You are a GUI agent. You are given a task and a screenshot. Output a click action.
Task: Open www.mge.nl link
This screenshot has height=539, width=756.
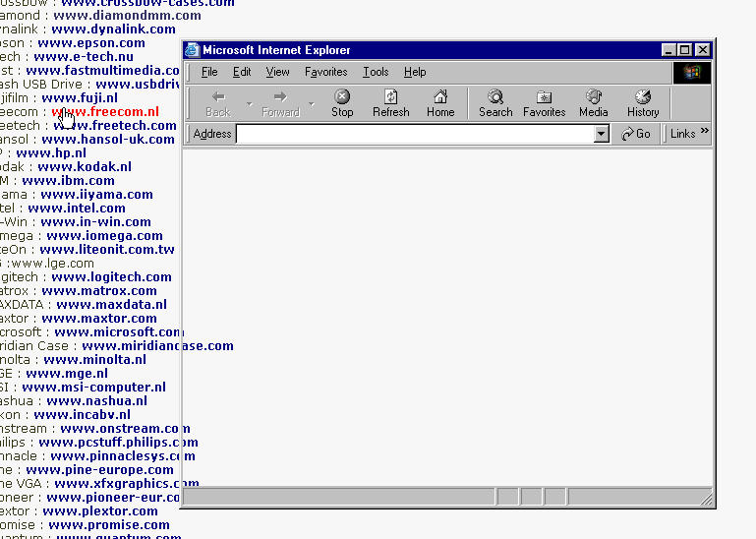click(x=67, y=374)
